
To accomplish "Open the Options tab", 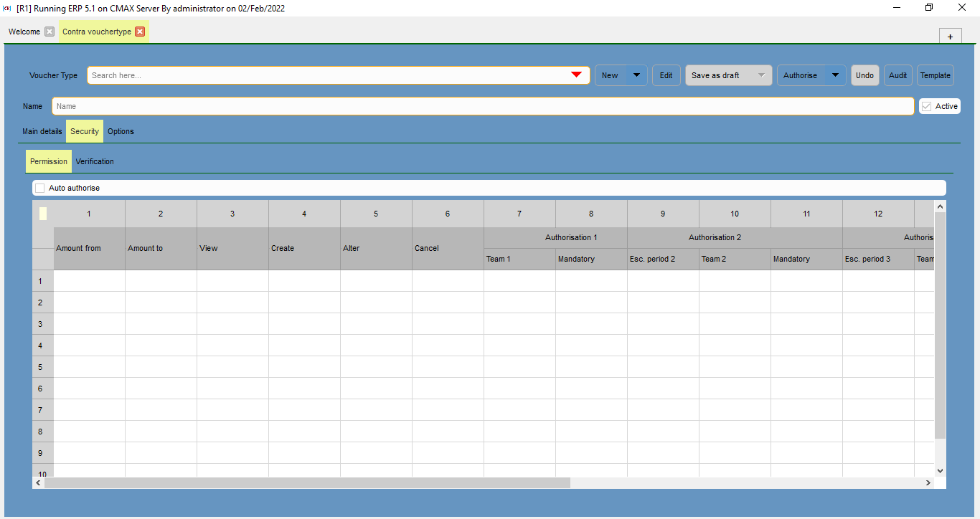I will click(x=121, y=131).
